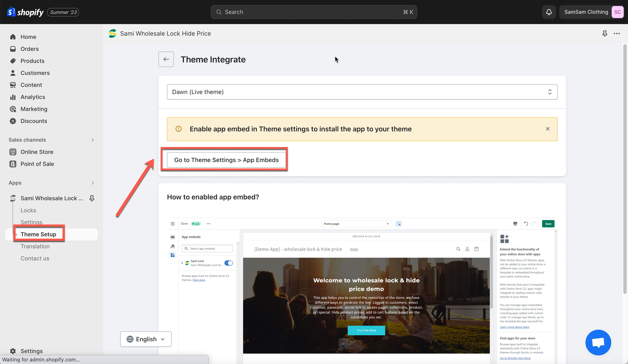Open the Translation sub-item
Viewport: 628px width, 364px height.
pos(35,246)
